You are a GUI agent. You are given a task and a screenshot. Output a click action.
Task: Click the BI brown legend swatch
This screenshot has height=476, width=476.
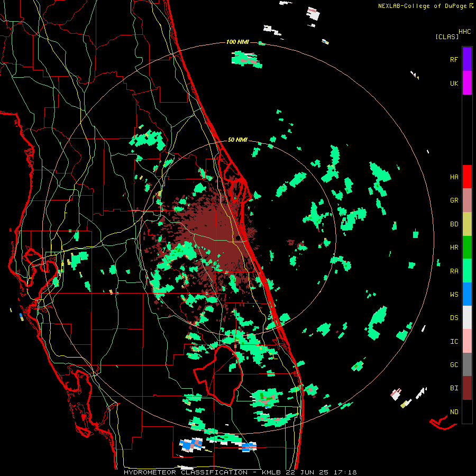click(x=467, y=388)
